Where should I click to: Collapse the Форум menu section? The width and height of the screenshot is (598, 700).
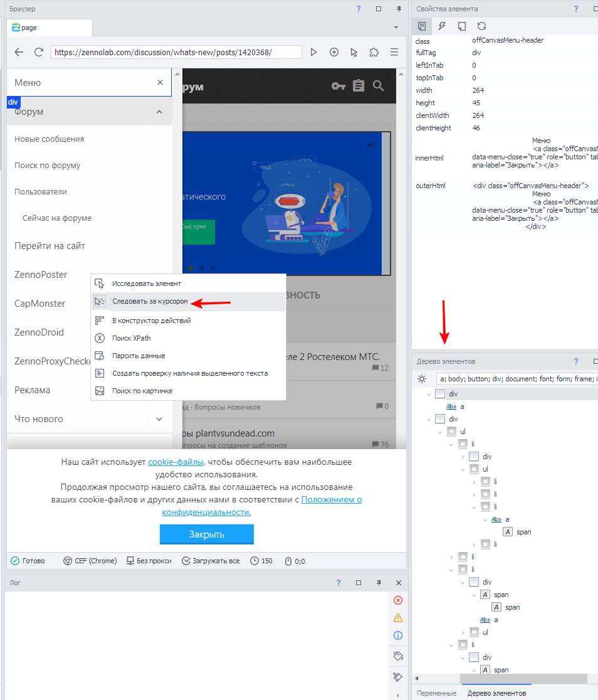point(159,112)
